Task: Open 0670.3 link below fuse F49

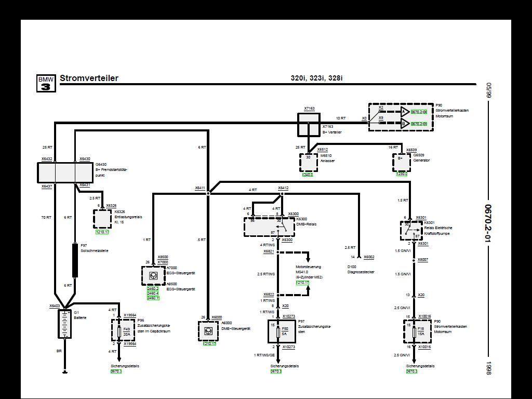Action: pos(116,371)
